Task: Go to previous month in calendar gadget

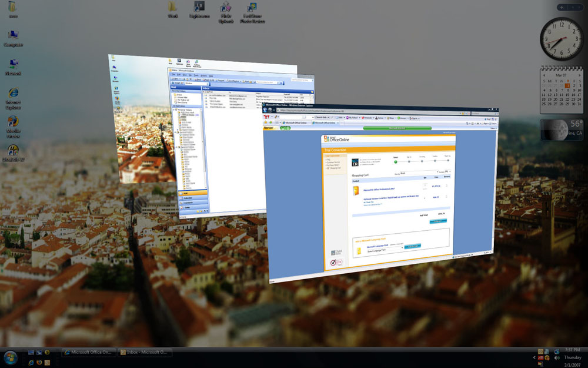Action: [544, 75]
